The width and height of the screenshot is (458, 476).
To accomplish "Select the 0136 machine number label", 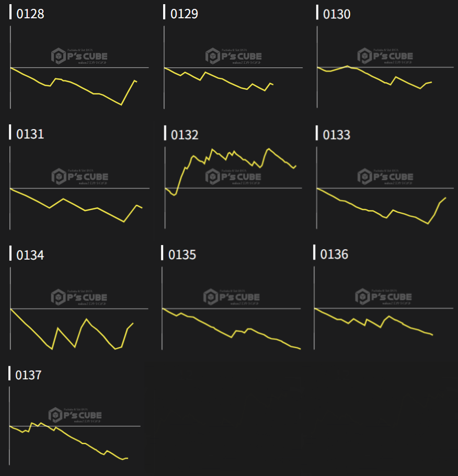I will point(334,254).
